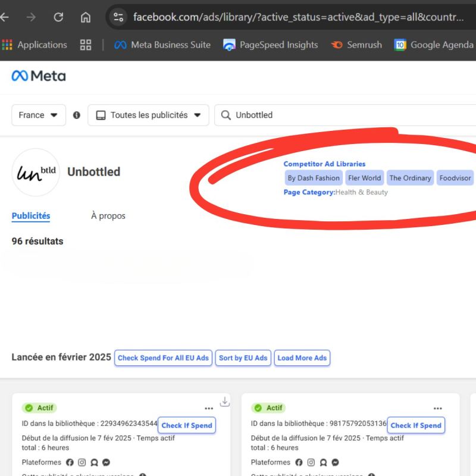Screen dimensions: 476x476
Task: Expand the France country dropdown
Action: click(39, 115)
